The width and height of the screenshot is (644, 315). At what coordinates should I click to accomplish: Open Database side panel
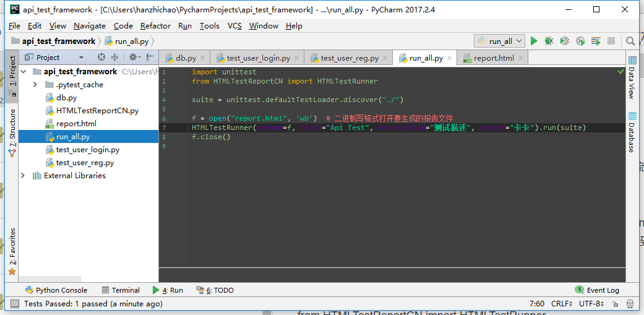point(632,131)
